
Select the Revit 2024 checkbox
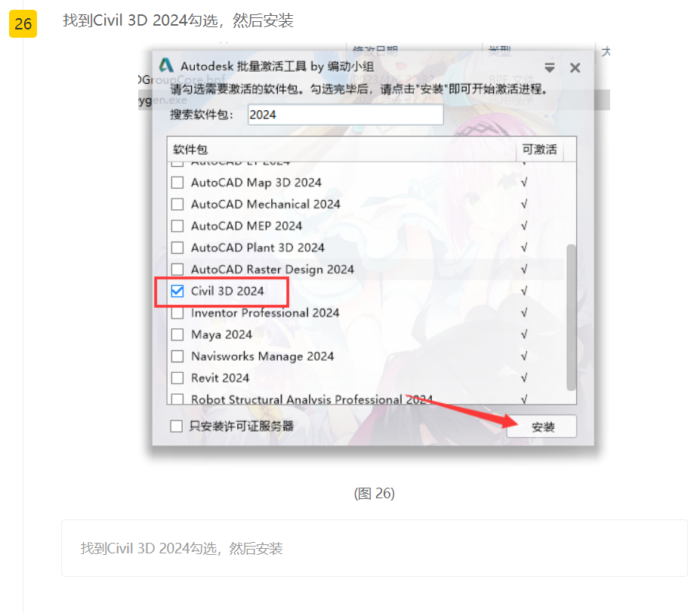click(177, 378)
